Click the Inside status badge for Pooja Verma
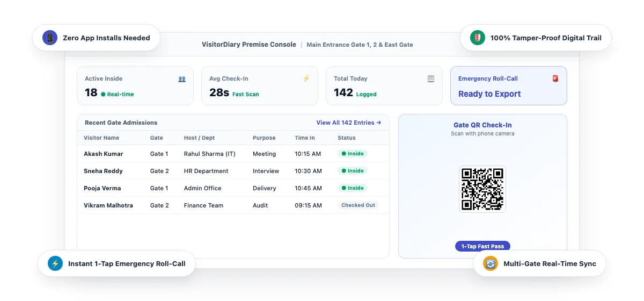Screen dimensions: 644x301 click(x=353, y=188)
